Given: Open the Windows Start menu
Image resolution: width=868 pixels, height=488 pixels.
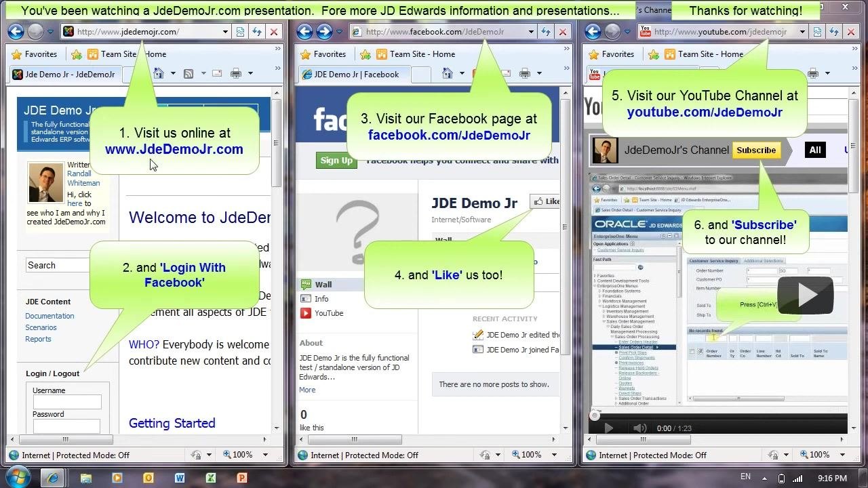Looking at the screenshot, I should pyautogui.click(x=18, y=477).
